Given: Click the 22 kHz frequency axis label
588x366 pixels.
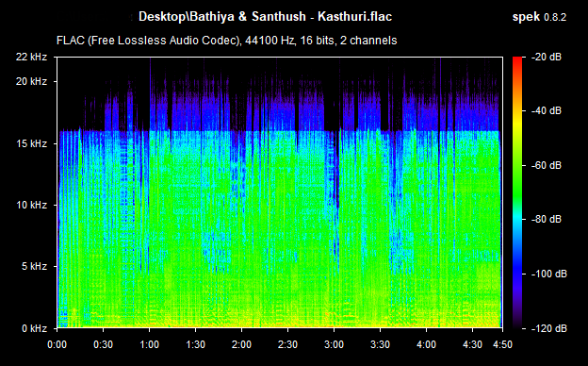Looking at the screenshot, I should tap(31, 57).
